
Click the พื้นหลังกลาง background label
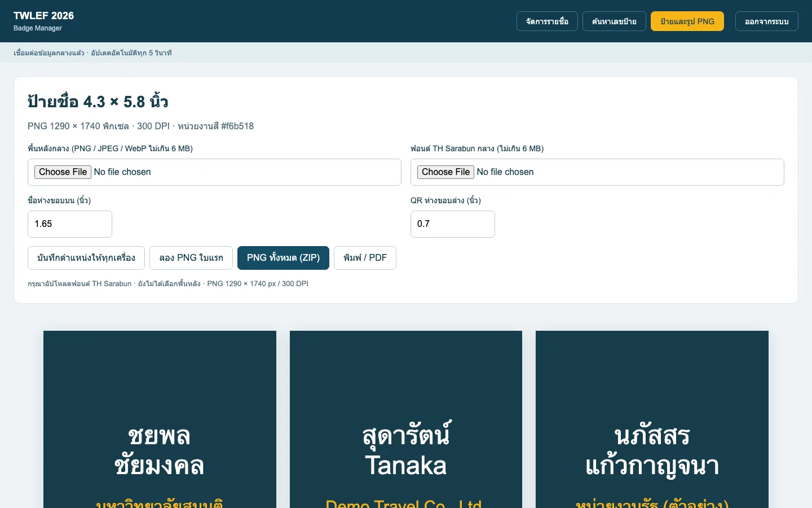(110, 149)
